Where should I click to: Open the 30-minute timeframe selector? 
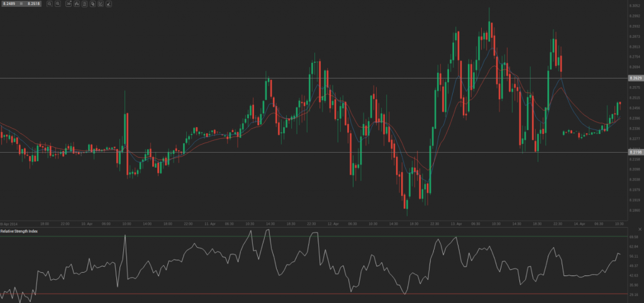coord(68,4)
